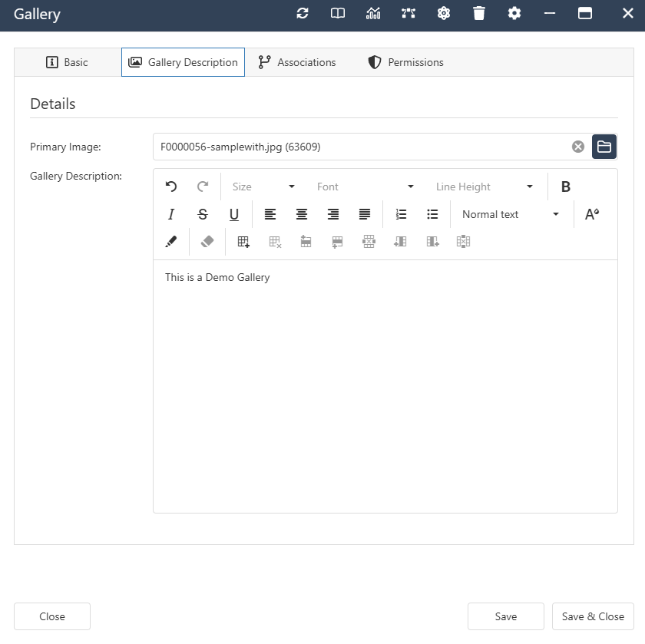
Task: Insert a table into the description
Action: click(243, 241)
